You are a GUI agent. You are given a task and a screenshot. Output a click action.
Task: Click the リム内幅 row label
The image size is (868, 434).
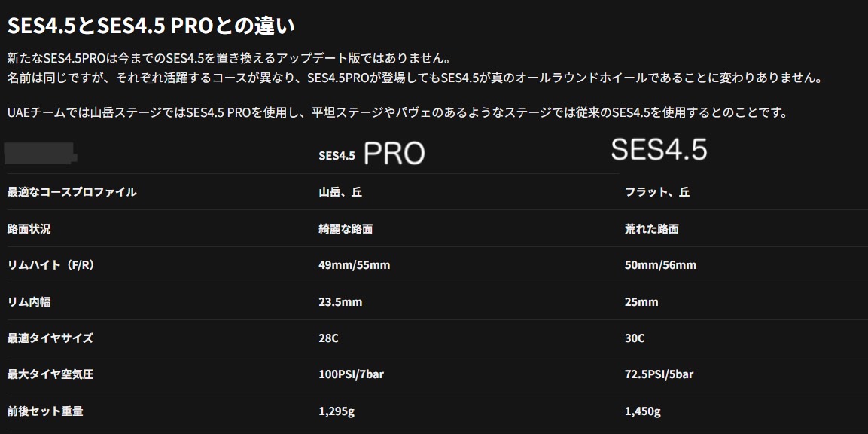[x=29, y=302]
